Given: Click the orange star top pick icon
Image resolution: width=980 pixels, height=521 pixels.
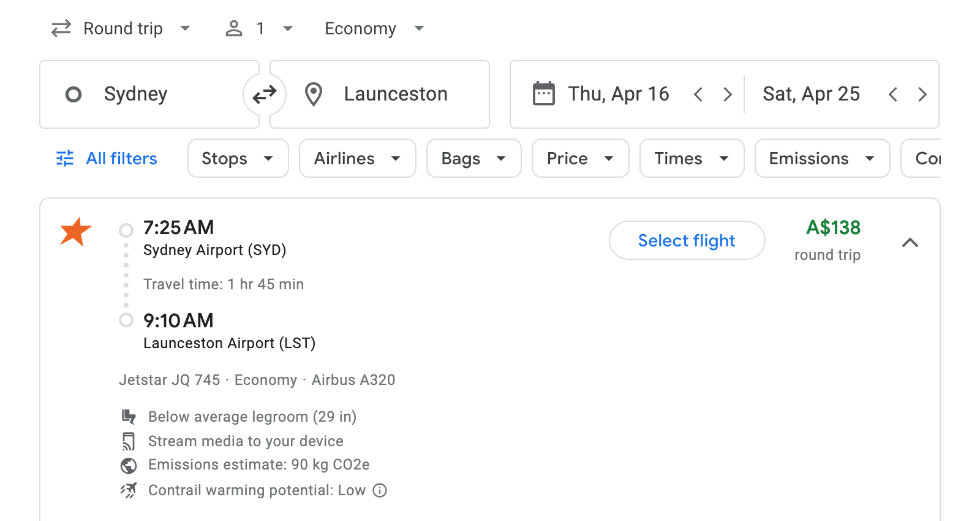Looking at the screenshot, I should coord(75,232).
